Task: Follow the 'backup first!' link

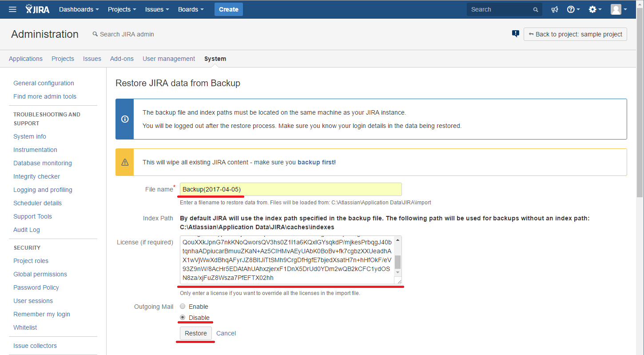Action: (317, 162)
